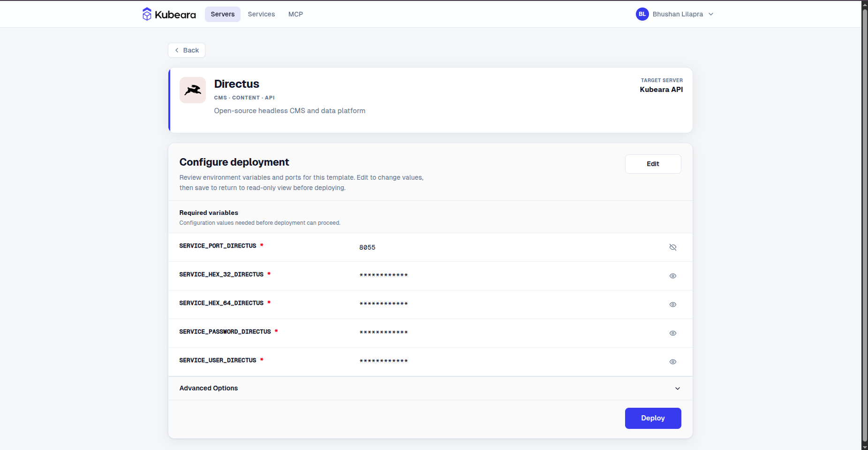Click the masked SERVICE_HEX_64_DIRECTUS value

click(384, 304)
